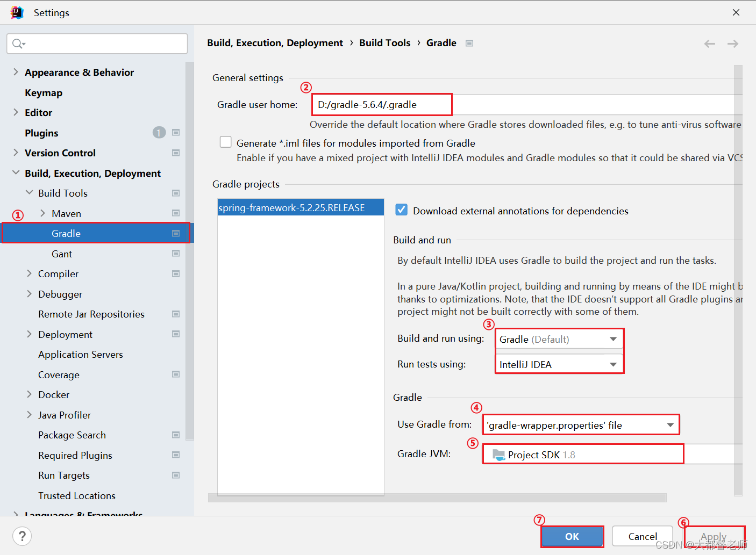The height and width of the screenshot is (555, 756).
Task: Collapse Build, Execution, Deployment section
Action: [x=16, y=173]
